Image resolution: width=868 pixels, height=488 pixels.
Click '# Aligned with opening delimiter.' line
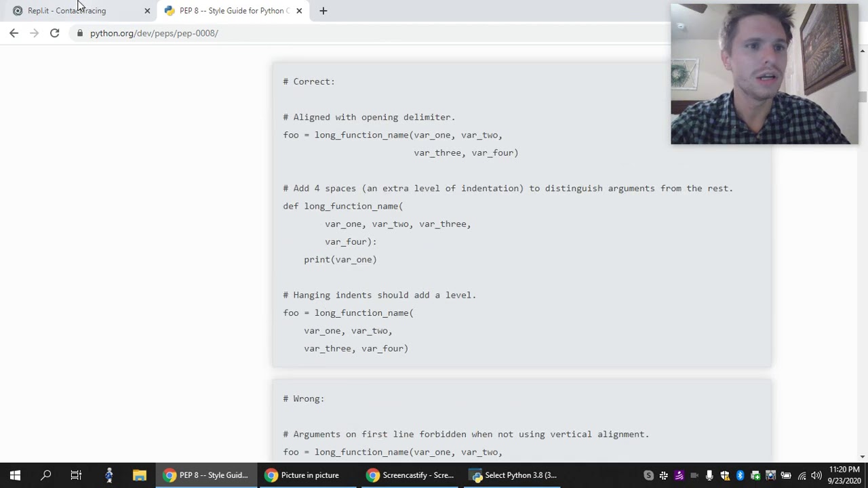(x=369, y=117)
